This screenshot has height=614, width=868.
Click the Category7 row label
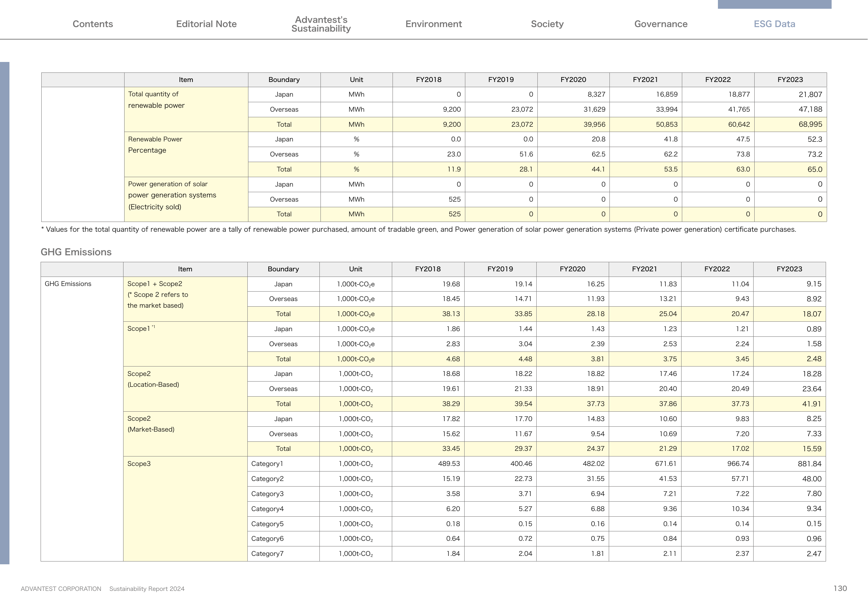click(267, 554)
